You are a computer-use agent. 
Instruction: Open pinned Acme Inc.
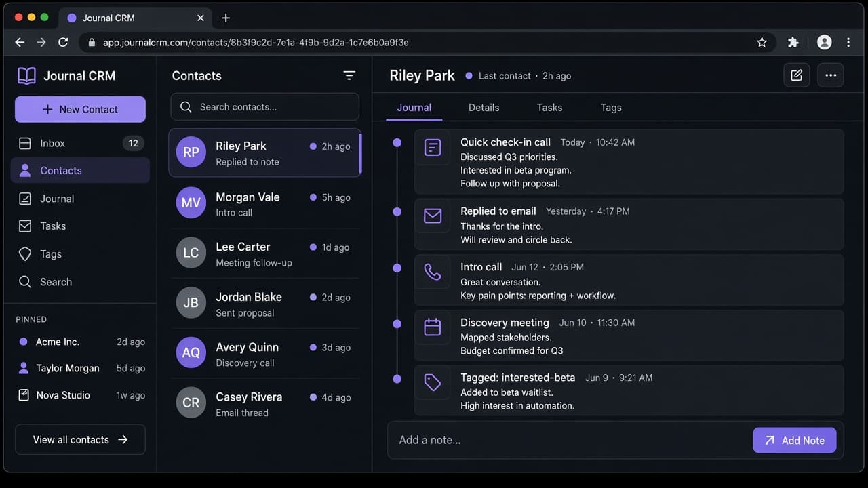pyautogui.click(x=80, y=342)
